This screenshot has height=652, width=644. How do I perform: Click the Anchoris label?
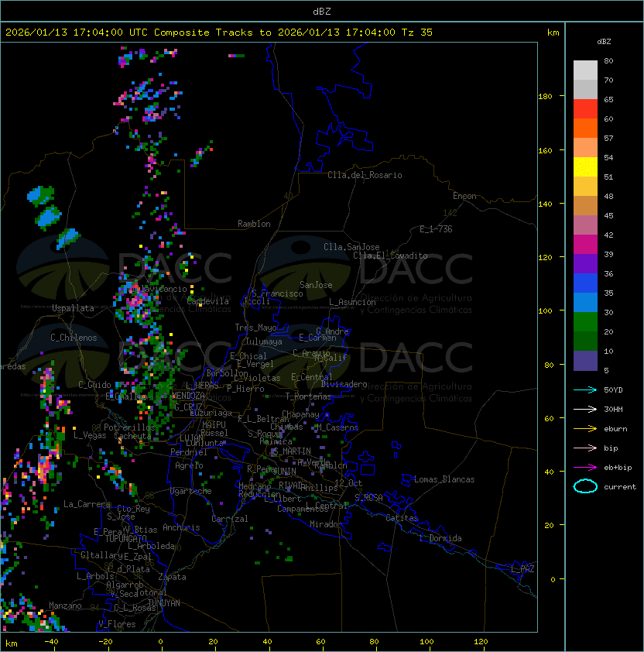pos(181,527)
